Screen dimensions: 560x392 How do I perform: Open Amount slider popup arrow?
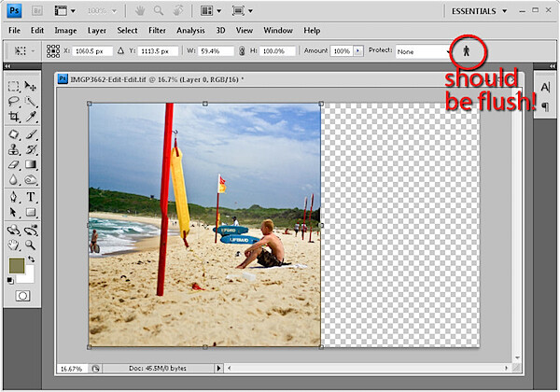tap(357, 51)
